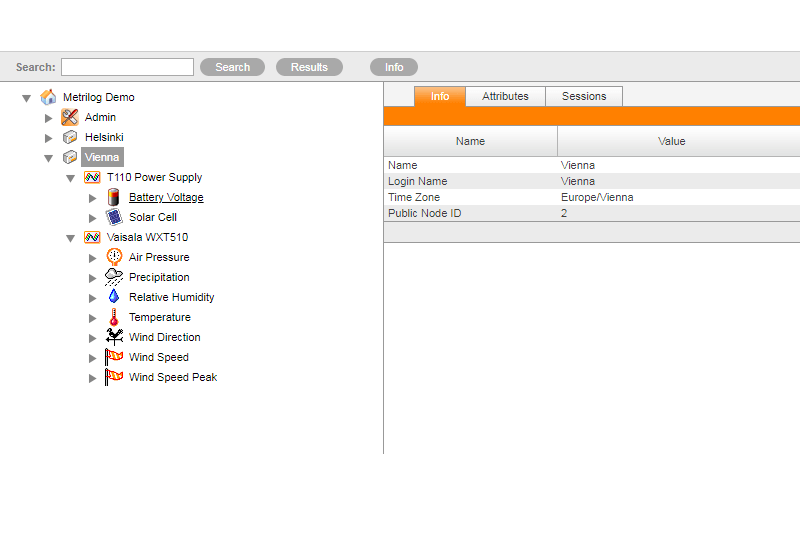Viewport: 800px width, 533px height.
Task: Collapse the T110 Power Supply node
Action: (x=70, y=178)
